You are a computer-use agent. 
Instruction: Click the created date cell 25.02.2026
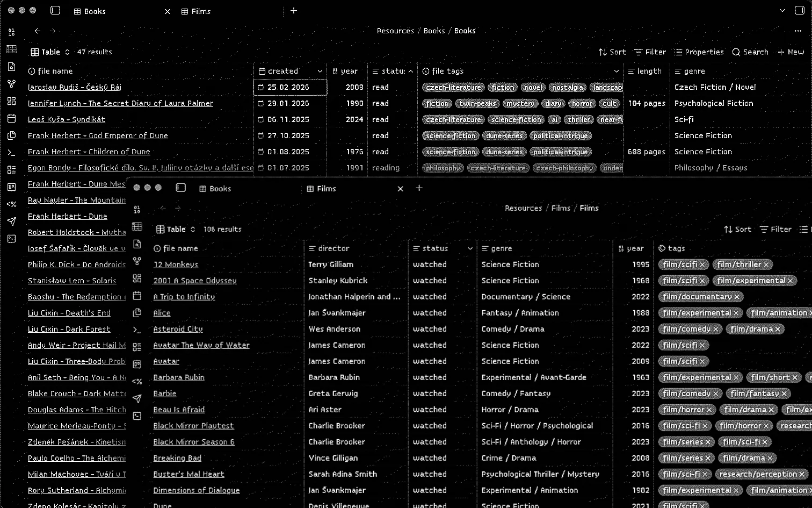click(x=290, y=87)
